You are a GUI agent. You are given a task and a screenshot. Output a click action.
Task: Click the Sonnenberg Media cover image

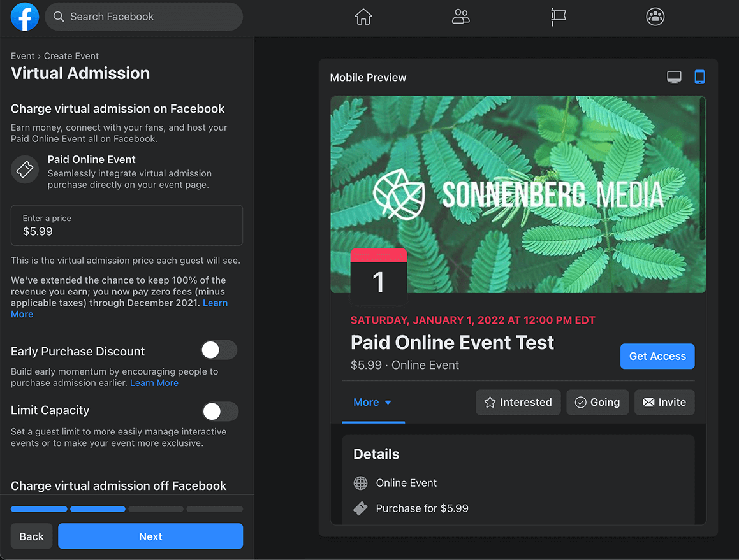(x=518, y=194)
